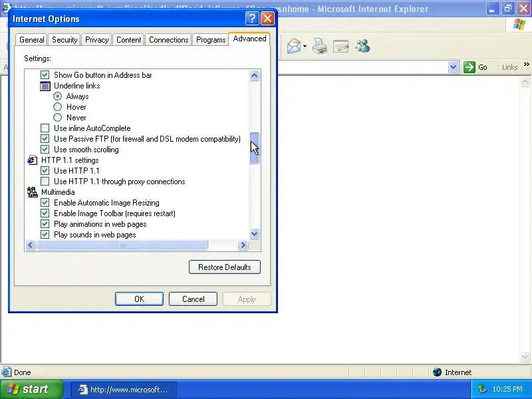Click the Edit page toolbar icon
The image size is (532, 399).
340,46
